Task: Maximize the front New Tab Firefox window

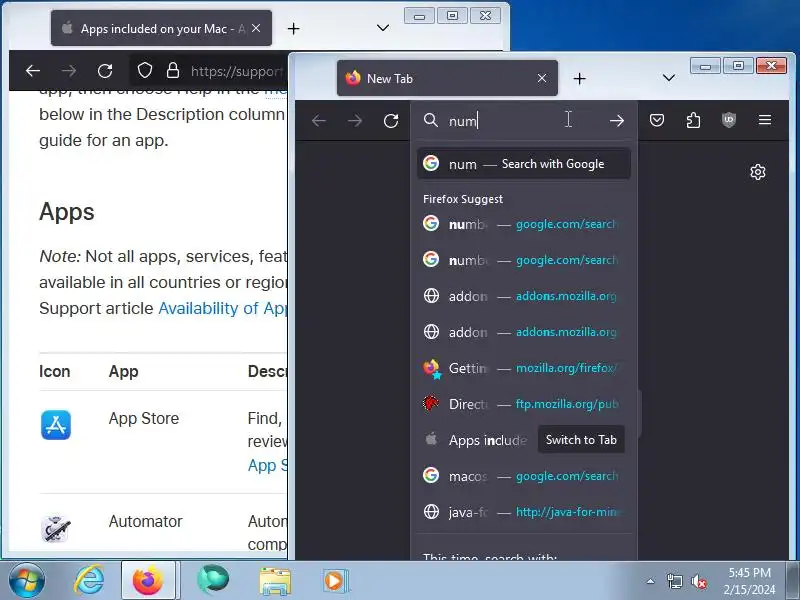Action: pyautogui.click(x=738, y=66)
